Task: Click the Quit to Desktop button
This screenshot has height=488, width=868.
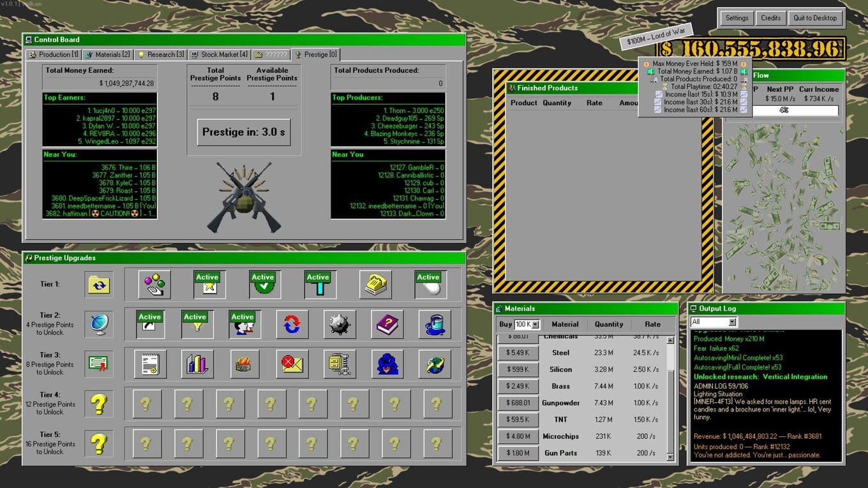Action: tap(815, 18)
